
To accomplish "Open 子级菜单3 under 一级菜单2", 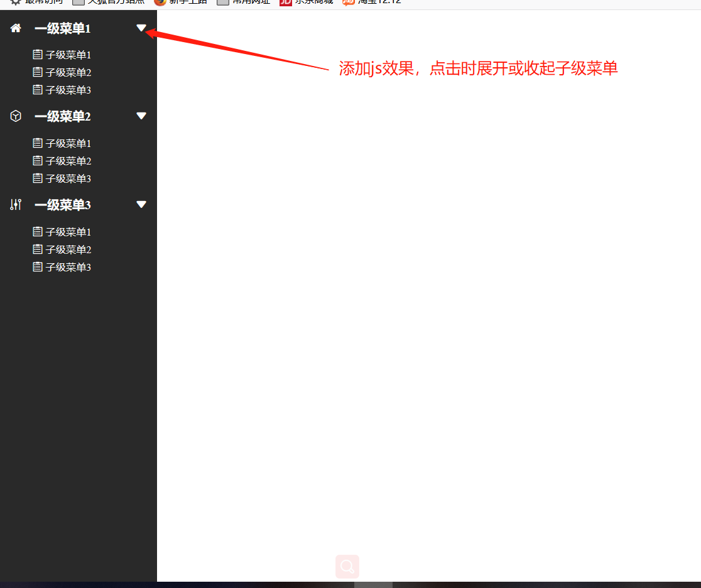I will [68, 179].
